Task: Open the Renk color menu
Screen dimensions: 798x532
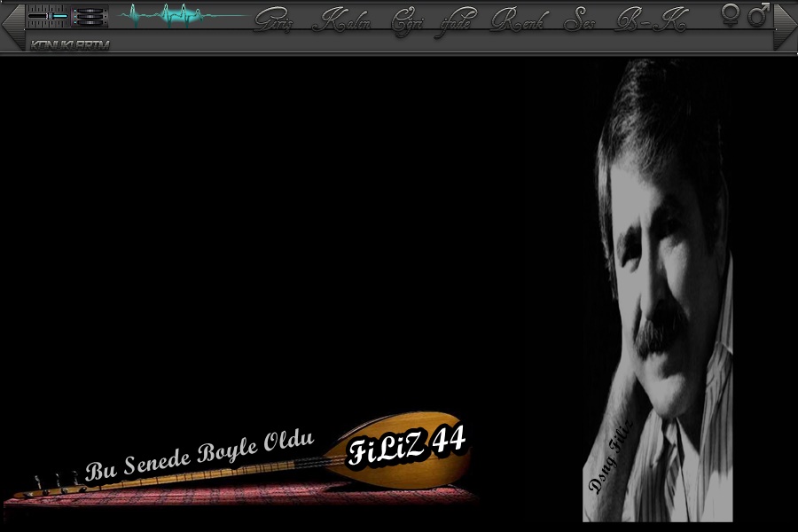Action: tap(518, 20)
